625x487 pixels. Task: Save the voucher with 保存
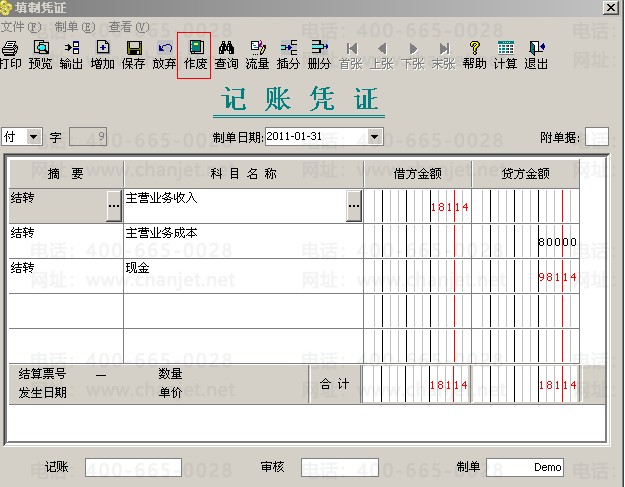pos(134,55)
